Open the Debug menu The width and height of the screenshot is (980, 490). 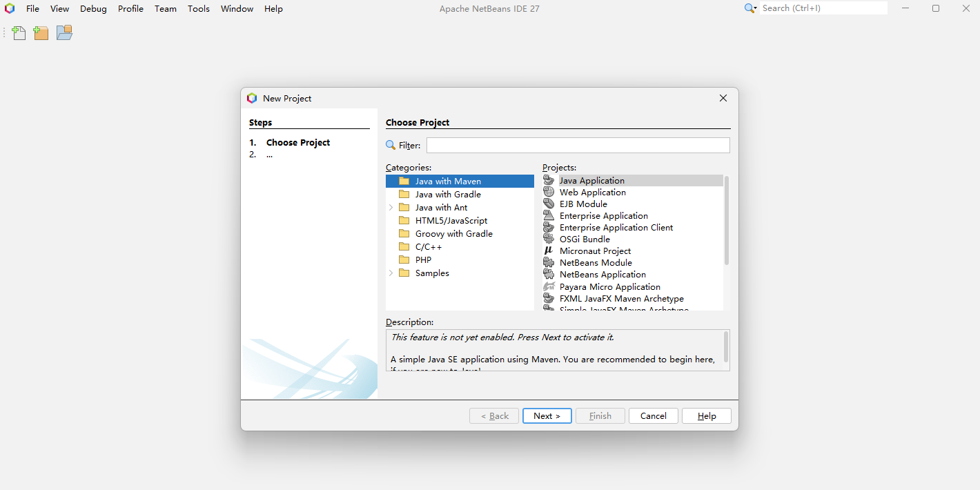coord(93,8)
